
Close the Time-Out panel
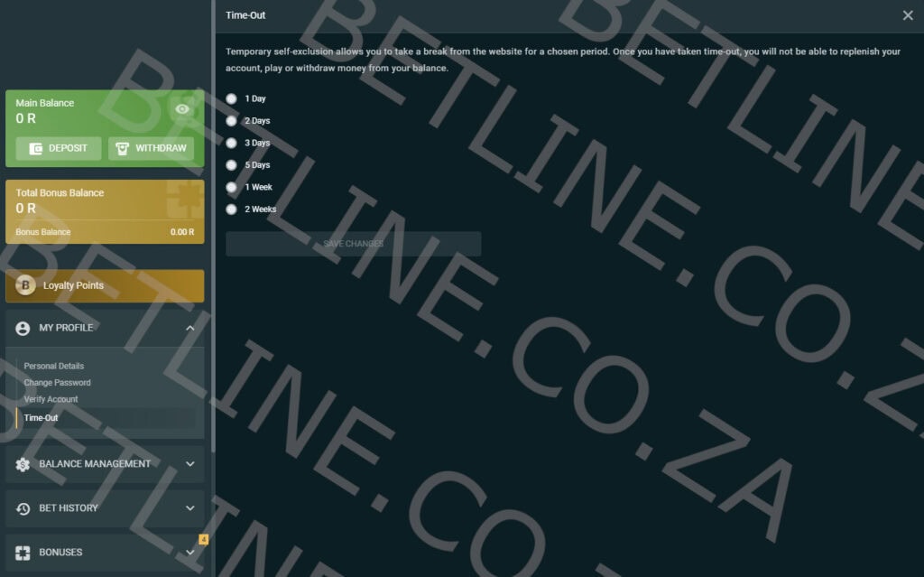pos(908,15)
